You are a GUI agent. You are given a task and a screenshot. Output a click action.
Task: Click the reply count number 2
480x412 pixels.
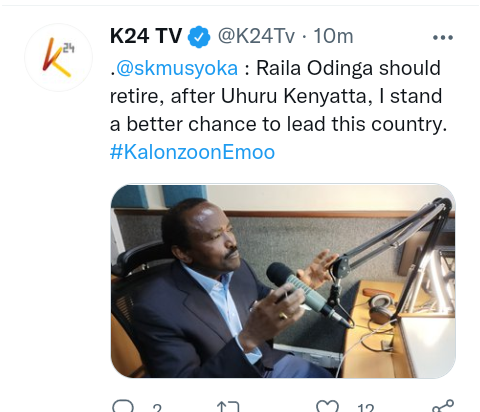click(x=157, y=408)
